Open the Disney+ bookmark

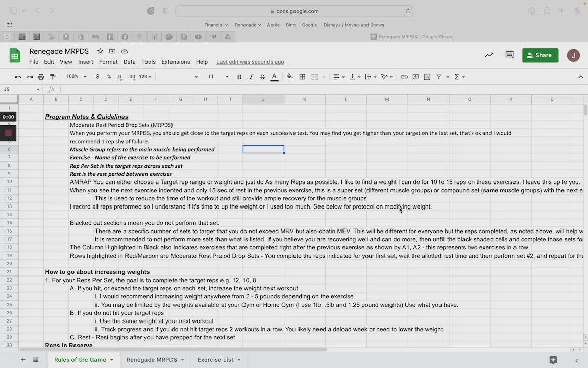click(x=354, y=25)
